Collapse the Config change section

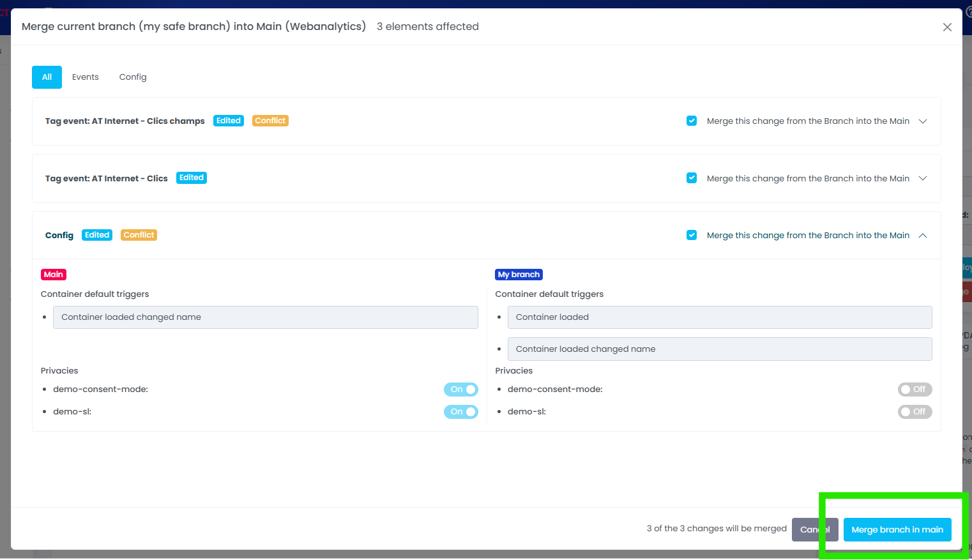[x=923, y=236]
